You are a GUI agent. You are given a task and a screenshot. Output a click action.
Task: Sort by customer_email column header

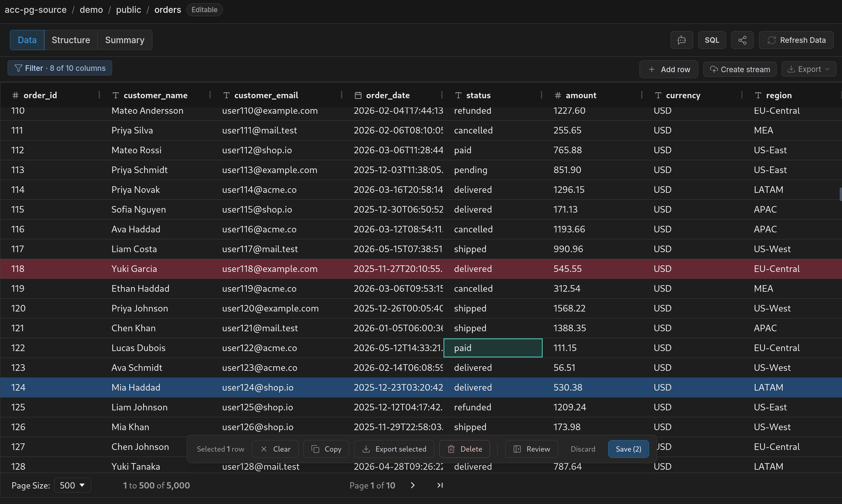pyautogui.click(x=266, y=95)
